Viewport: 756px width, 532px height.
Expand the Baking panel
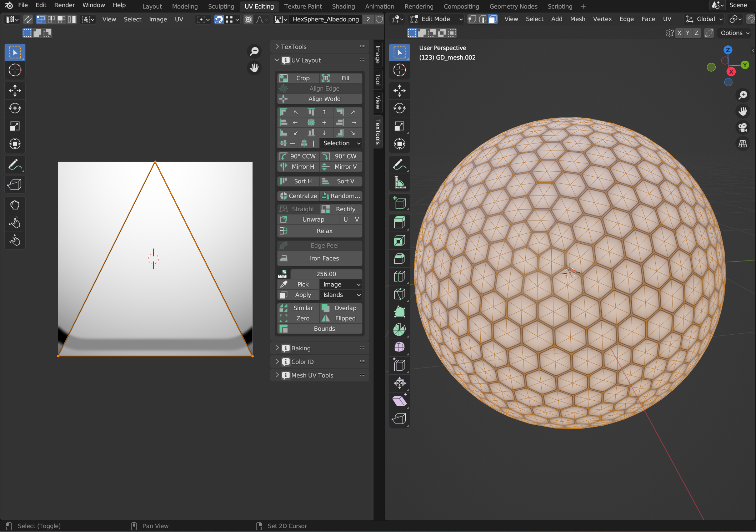[301, 348]
